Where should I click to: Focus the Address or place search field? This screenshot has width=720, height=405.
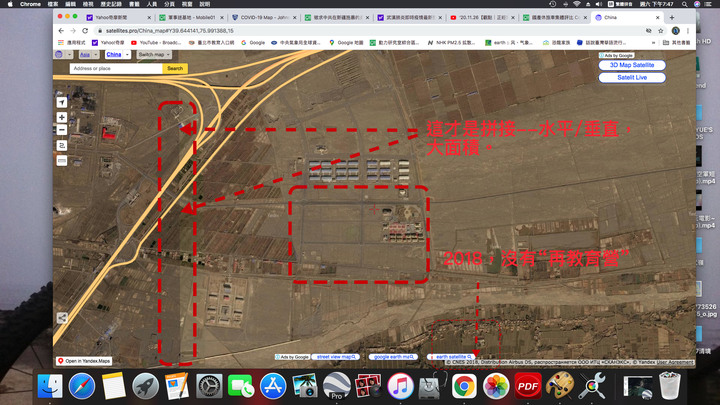(x=116, y=68)
